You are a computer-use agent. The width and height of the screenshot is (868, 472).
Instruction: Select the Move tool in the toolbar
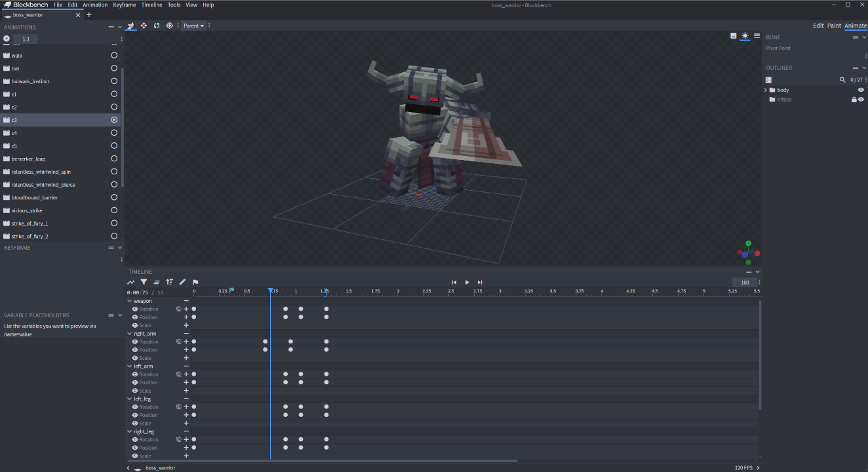pyautogui.click(x=144, y=26)
